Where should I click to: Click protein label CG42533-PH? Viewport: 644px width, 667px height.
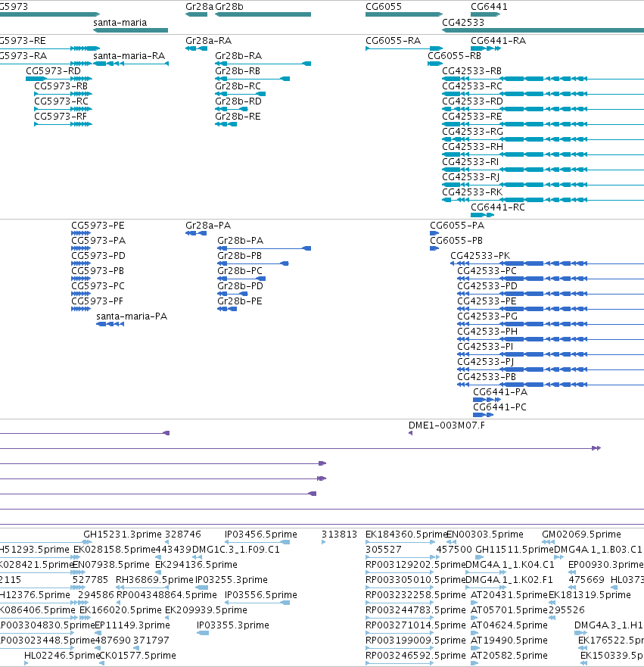click(x=487, y=332)
